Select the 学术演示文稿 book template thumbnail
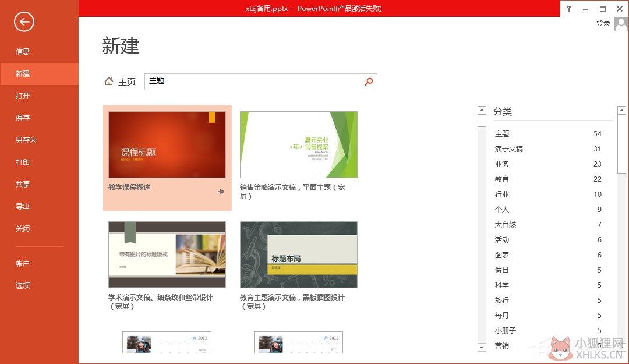Viewport: 629px width, 364px height. (x=167, y=255)
